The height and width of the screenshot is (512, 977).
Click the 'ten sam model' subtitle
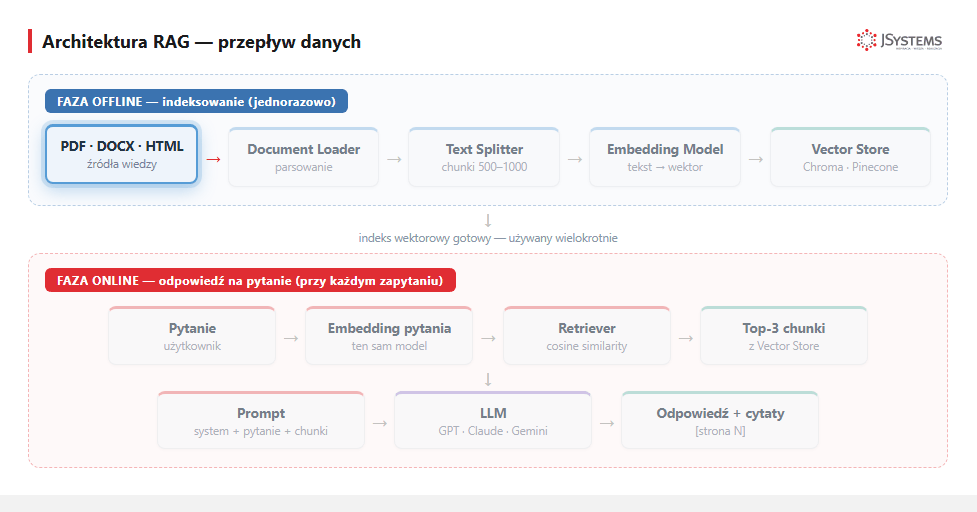coord(389,346)
